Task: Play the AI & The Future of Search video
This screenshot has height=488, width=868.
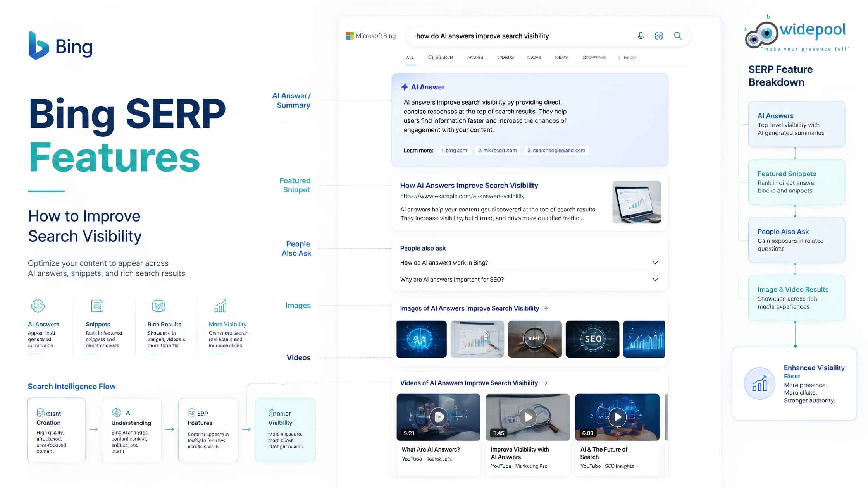Action: (x=617, y=417)
